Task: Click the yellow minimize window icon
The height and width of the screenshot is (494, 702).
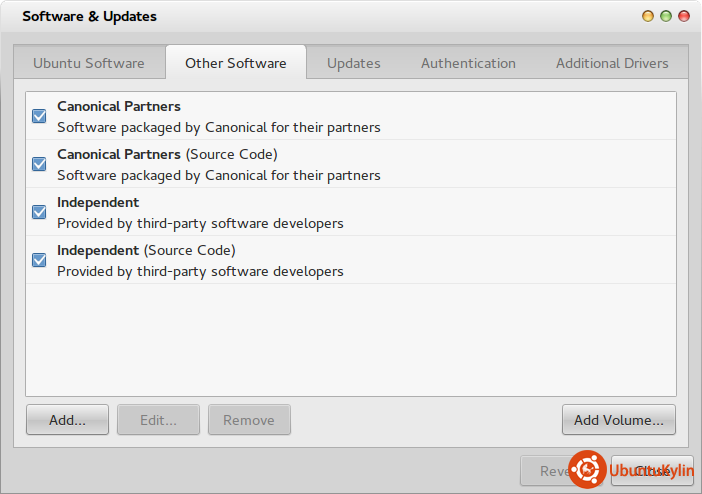Action: 649,16
